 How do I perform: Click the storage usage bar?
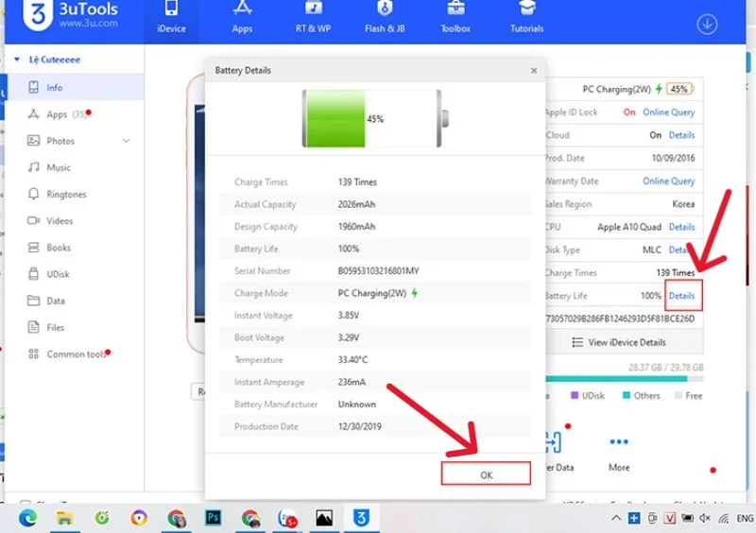(625, 379)
